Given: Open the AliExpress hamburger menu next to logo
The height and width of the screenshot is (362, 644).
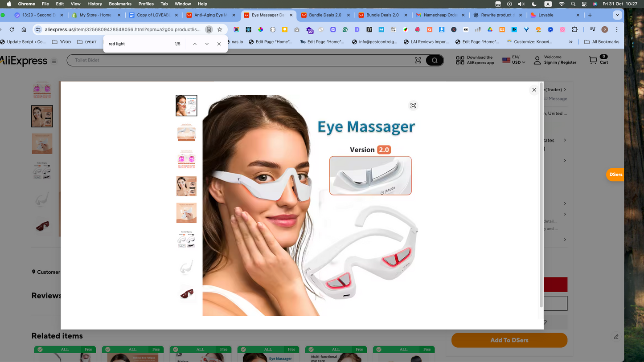Looking at the screenshot, I should 54,61.
